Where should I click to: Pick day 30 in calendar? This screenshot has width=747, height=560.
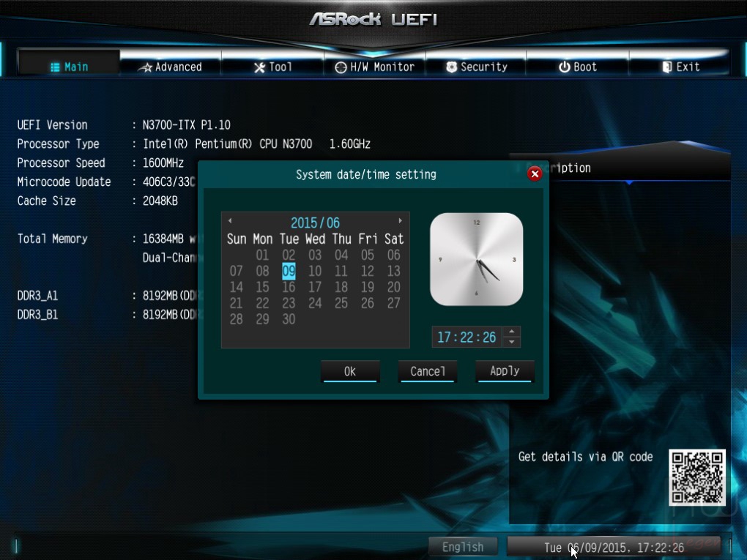(x=289, y=319)
